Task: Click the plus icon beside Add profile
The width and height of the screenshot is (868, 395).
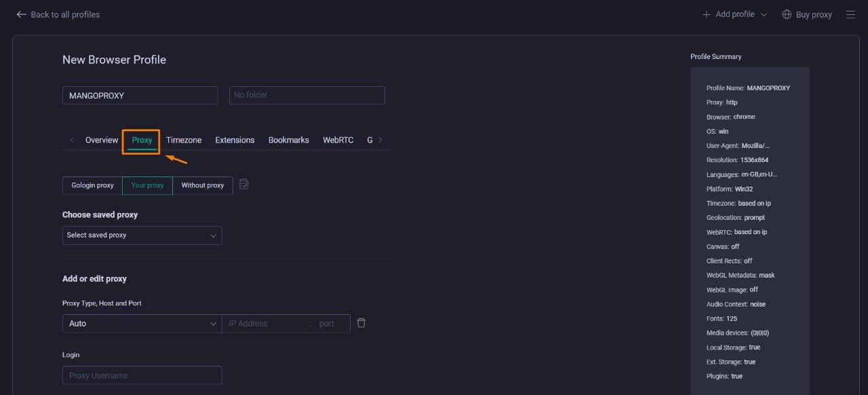Action: coord(706,14)
